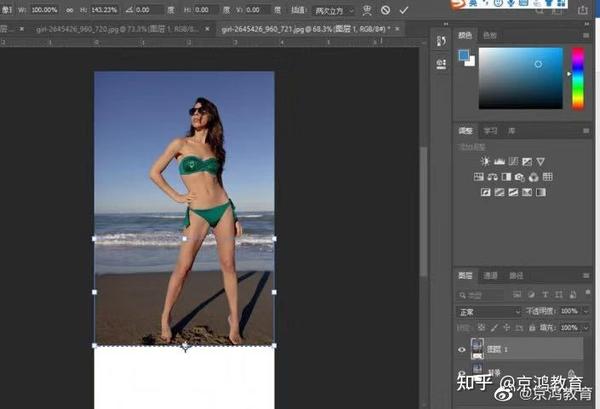The width and height of the screenshot is (600, 409).
Task: Add a Levels adjustment (histogram icon)
Action: (x=499, y=161)
